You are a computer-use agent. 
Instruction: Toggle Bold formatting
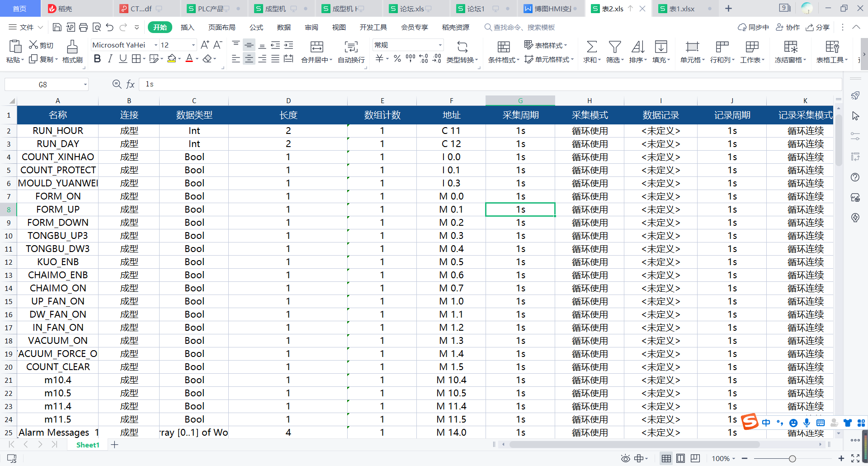click(x=97, y=59)
